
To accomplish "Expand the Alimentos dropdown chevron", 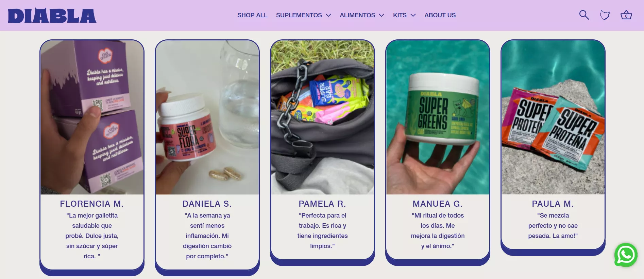I will click(382, 15).
